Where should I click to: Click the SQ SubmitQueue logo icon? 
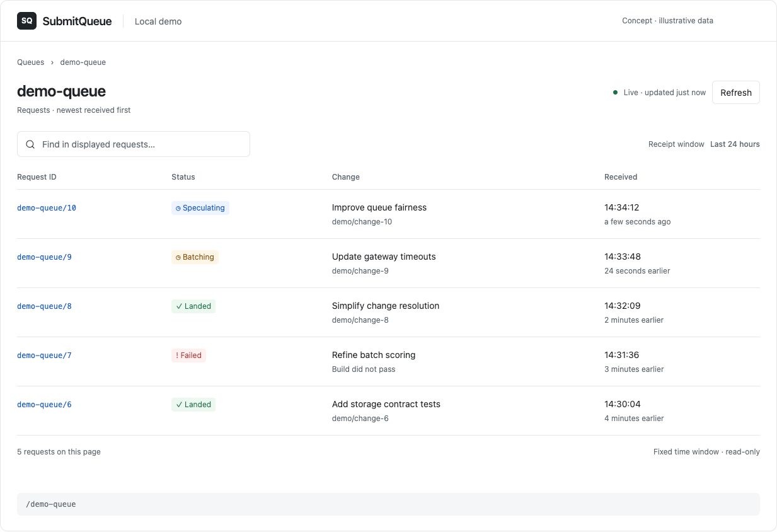tap(26, 21)
